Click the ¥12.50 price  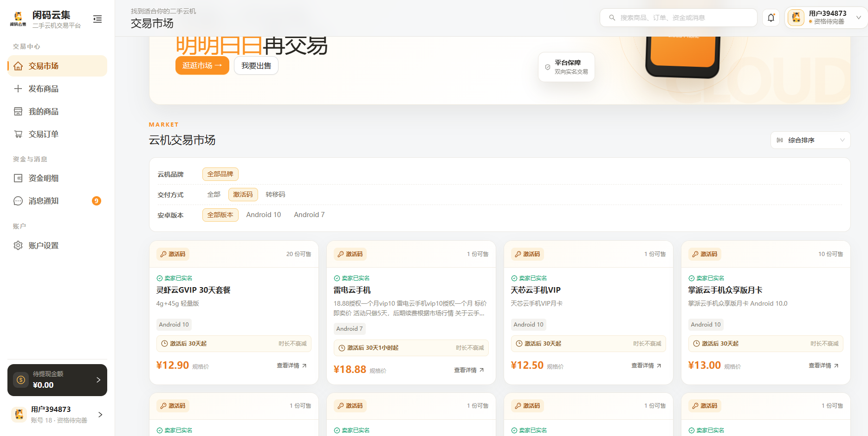(x=527, y=365)
